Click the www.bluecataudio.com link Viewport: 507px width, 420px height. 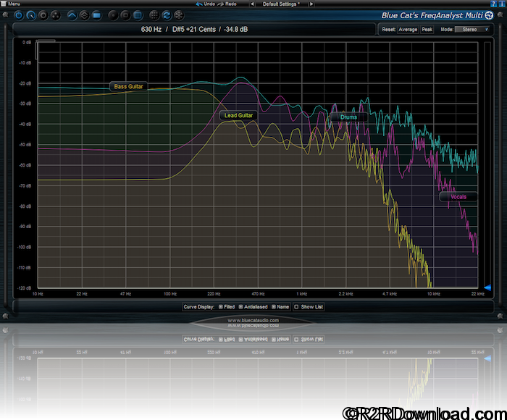[x=253, y=320]
